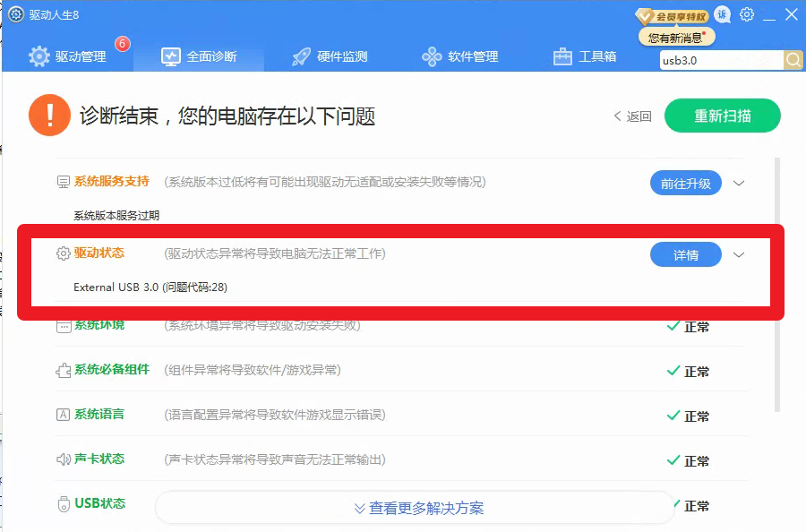The height and width of the screenshot is (532, 806).
Task: Click the 驱动状态 gear icon
Action: [x=64, y=253]
